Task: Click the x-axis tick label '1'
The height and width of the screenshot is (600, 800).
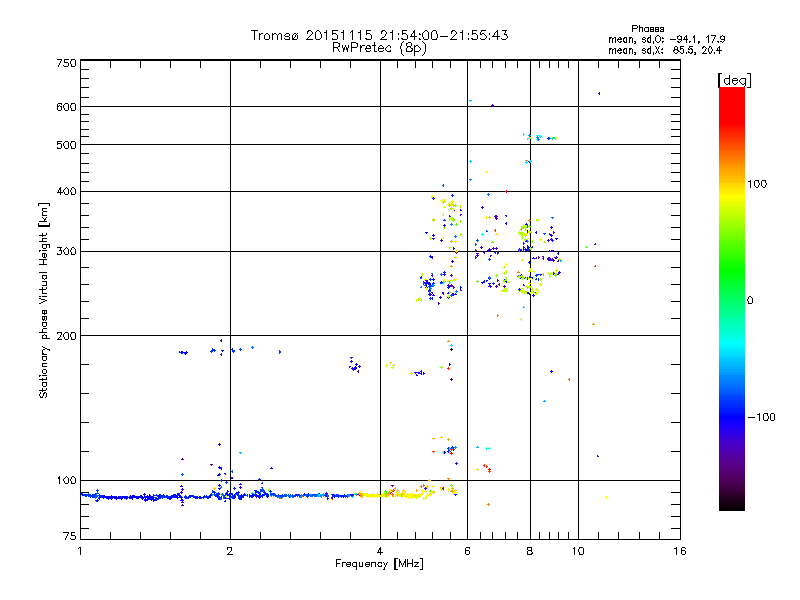Action: click(80, 551)
